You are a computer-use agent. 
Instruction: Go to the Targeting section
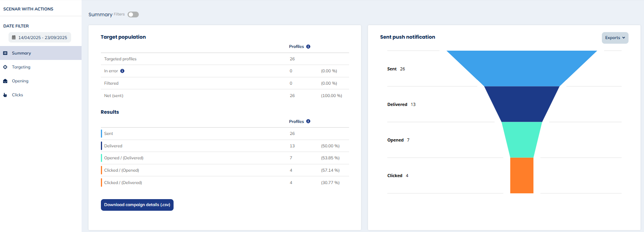[x=21, y=67]
